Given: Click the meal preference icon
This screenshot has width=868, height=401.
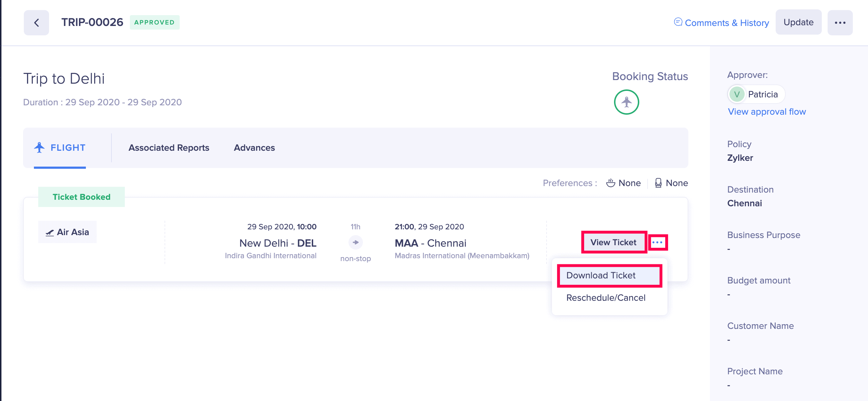Looking at the screenshot, I should (610, 183).
